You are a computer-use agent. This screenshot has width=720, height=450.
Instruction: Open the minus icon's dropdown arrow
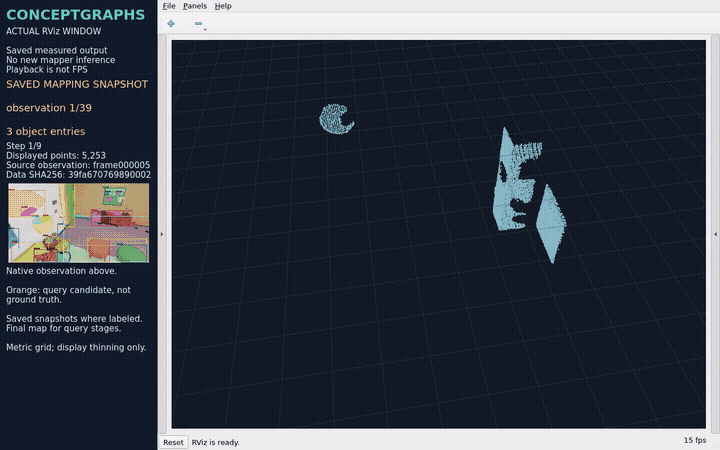pos(205,29)
